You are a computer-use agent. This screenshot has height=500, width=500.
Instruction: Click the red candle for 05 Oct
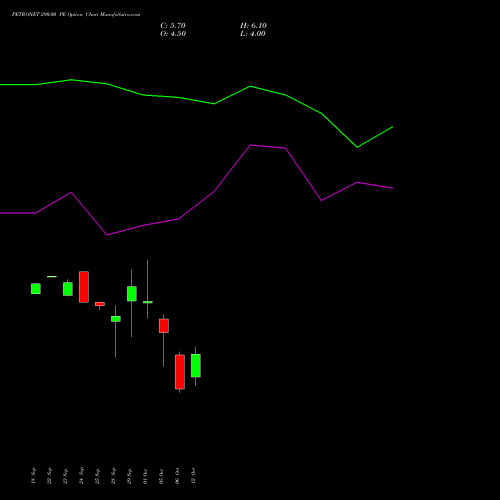click(x=164, y=326)
